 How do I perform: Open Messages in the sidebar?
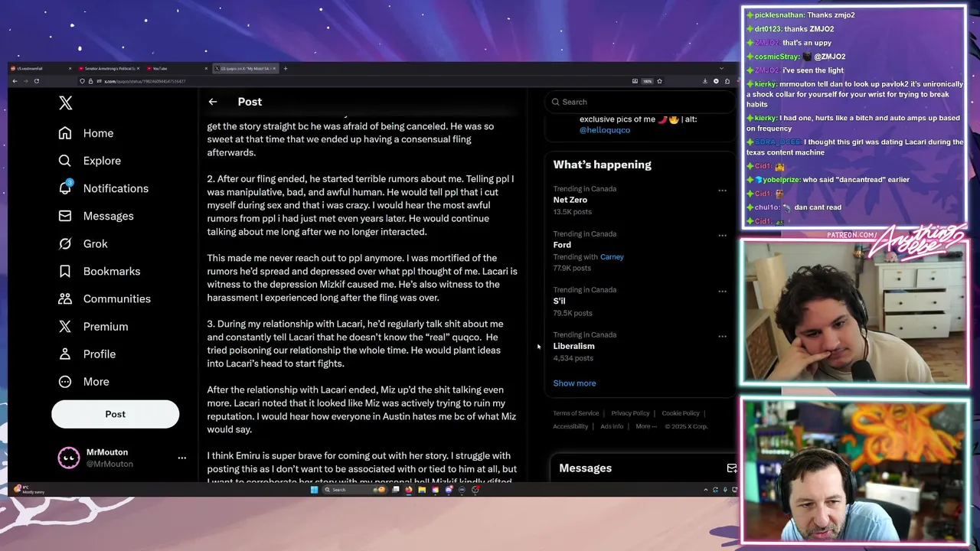point(96,216)
